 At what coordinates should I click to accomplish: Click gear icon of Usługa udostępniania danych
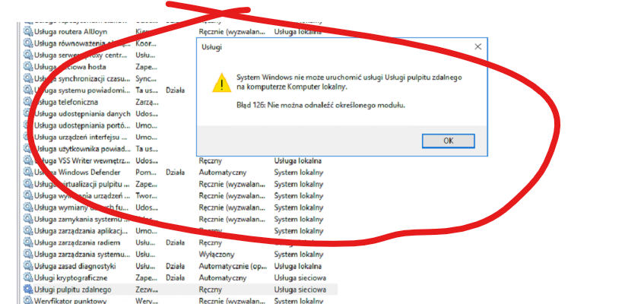point(28,113)
